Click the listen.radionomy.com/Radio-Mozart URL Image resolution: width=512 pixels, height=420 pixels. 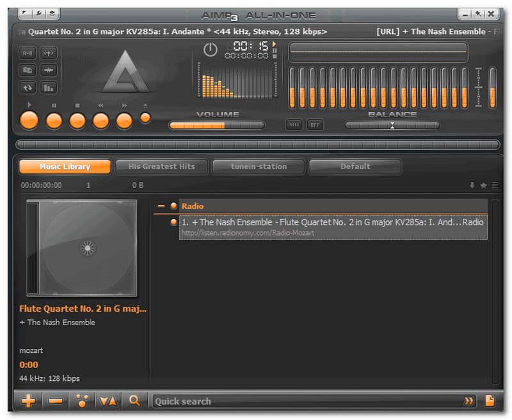point(248,233)
